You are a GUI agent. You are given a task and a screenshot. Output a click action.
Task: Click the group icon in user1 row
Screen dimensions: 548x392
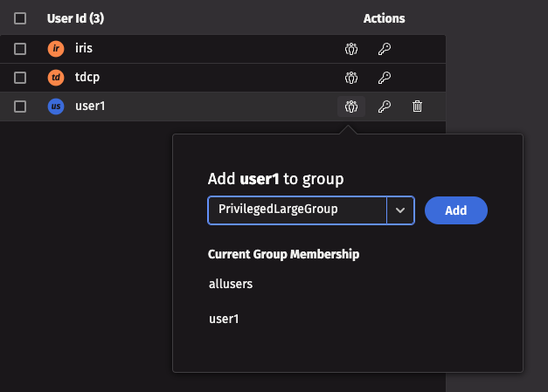351,107
